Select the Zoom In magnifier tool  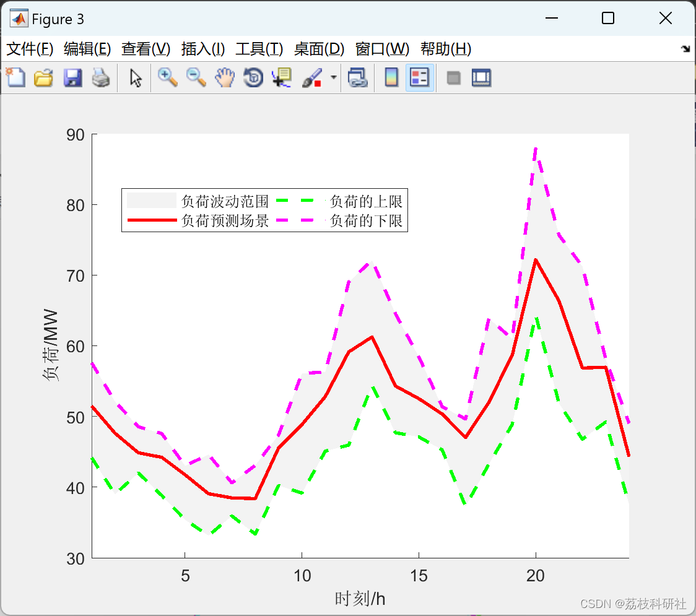click(x=167, y=78)
